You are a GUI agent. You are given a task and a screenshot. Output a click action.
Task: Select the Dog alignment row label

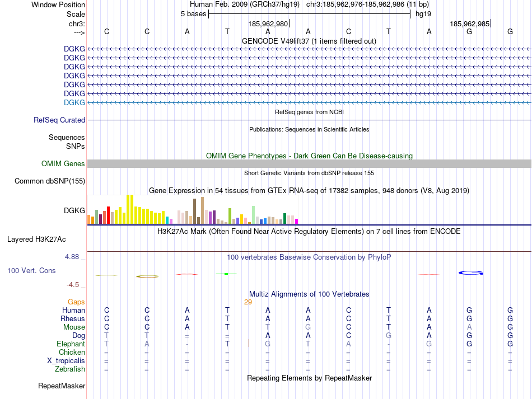click(78, 336)
